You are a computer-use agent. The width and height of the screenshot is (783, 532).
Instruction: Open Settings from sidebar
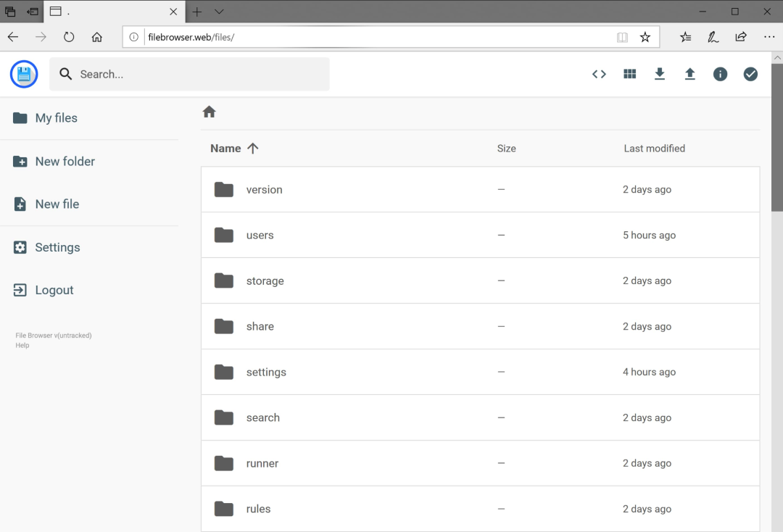pos(57,247)
